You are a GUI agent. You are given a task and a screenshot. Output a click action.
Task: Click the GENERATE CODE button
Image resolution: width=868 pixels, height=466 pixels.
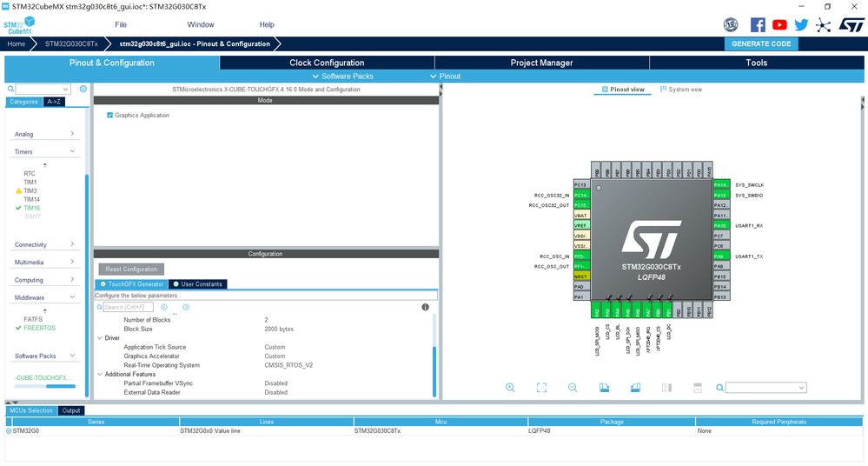(x=761, y=43)
